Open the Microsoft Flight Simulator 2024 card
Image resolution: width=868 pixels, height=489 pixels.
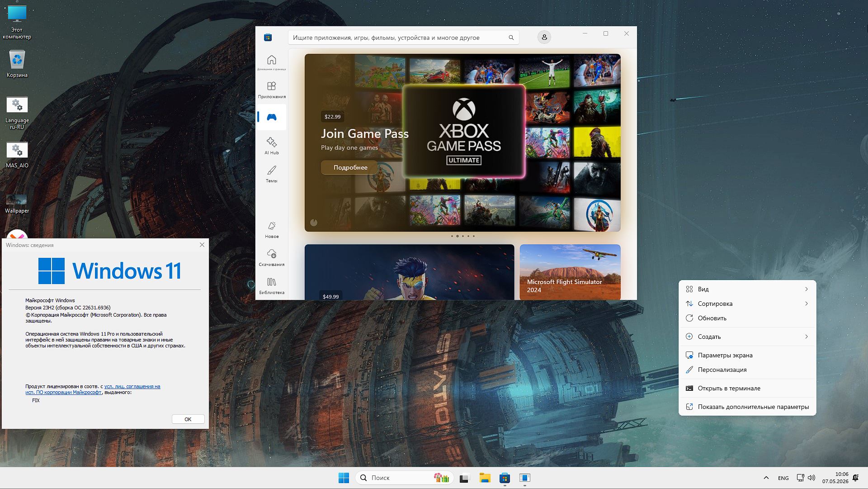coord(570,272)
